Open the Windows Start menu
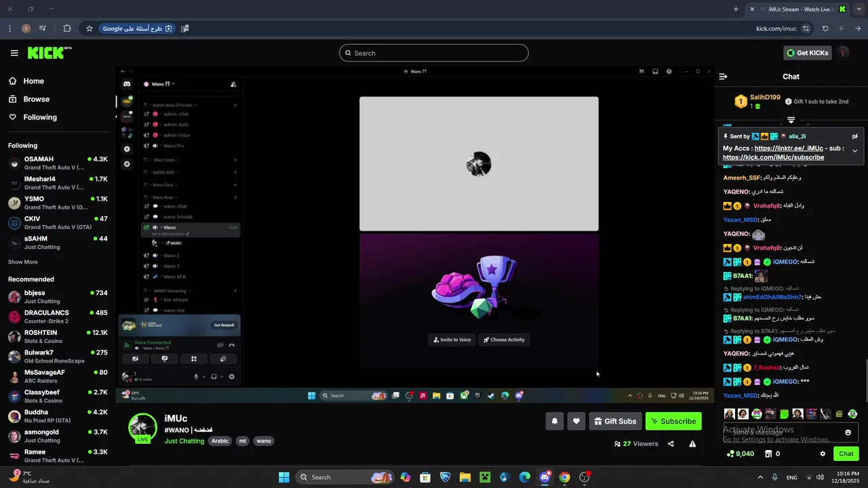This screenshot has width=868, height=488. 284,477
